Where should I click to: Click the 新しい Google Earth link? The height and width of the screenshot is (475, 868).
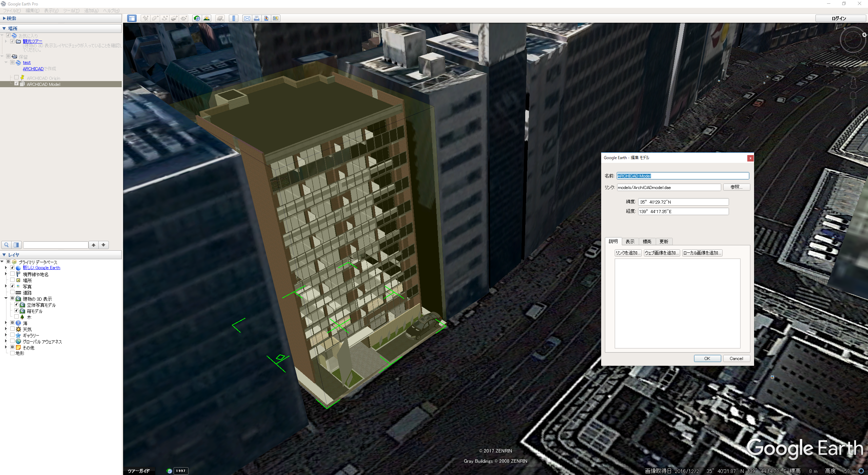click(41, 268)
